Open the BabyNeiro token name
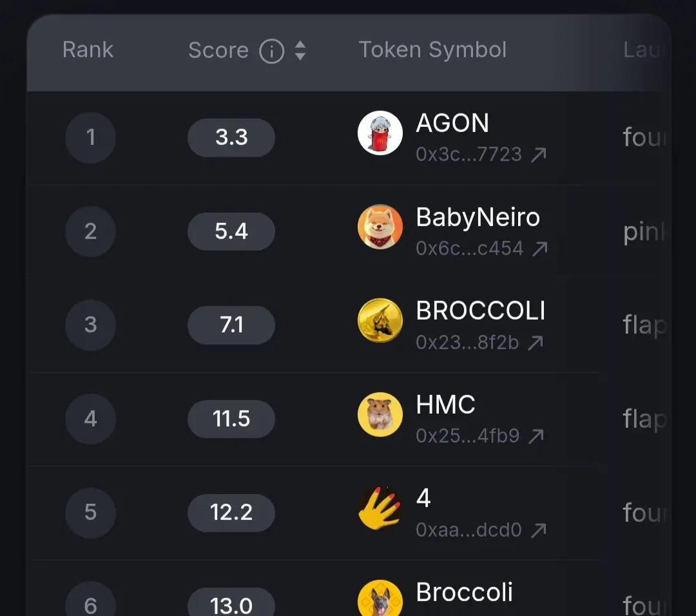This screenshot has height=616, width=696. (478, 217)
